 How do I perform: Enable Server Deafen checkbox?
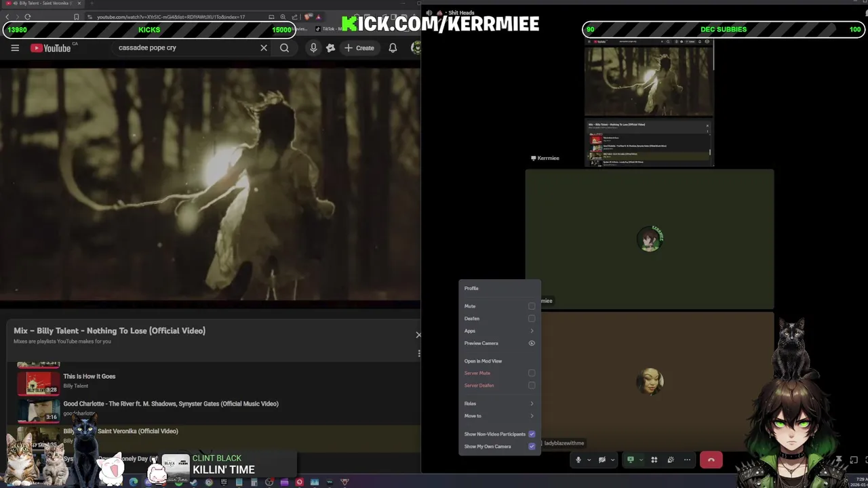[532, 385]
